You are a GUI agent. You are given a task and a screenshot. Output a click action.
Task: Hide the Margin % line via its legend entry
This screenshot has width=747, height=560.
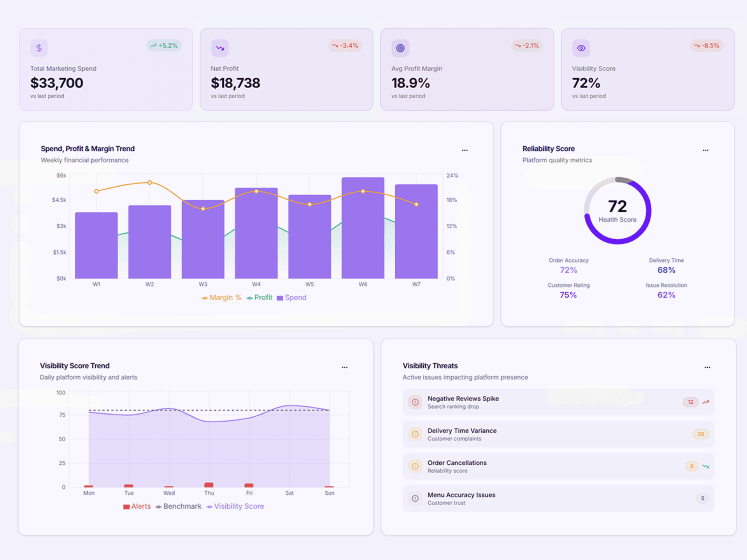click(x=221, y=297)
